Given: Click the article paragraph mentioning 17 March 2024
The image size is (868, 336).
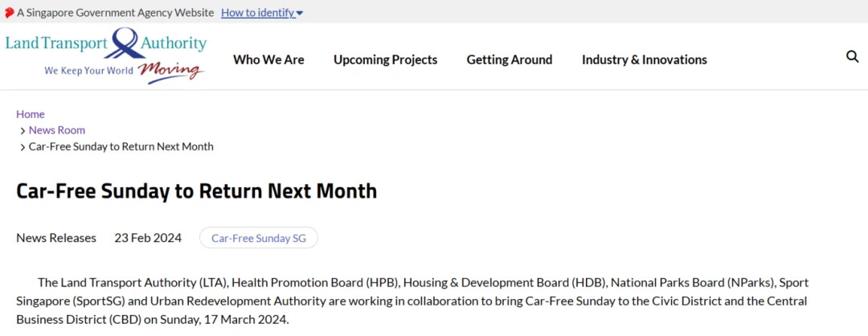Looking at the screenshot, I should pyautogui.click(x=412, y=301).
